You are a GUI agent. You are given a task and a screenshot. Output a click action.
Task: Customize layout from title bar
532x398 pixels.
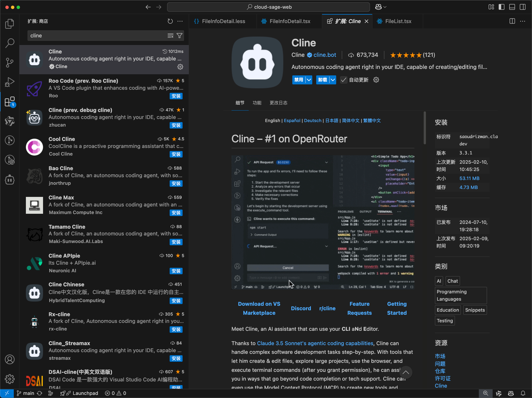click(x=491, y=7)
